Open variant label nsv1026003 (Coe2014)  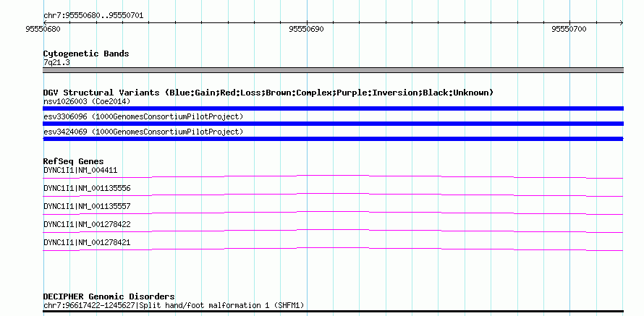pyautogui.click(x=87, y=101)
